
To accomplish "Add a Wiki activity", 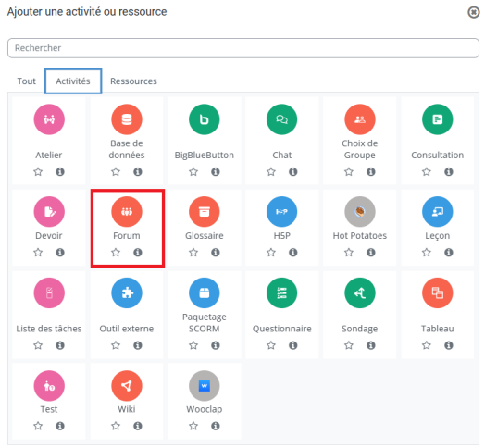I will 127,386.
